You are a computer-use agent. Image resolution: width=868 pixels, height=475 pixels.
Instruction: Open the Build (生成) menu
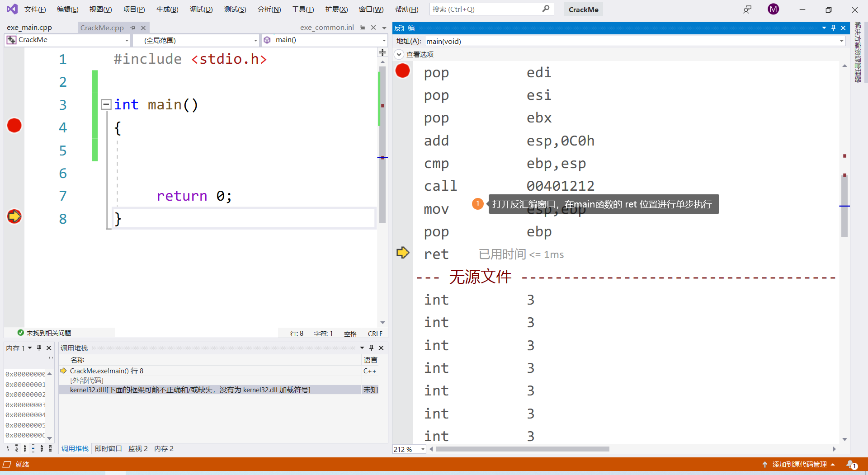pos(167,9)
